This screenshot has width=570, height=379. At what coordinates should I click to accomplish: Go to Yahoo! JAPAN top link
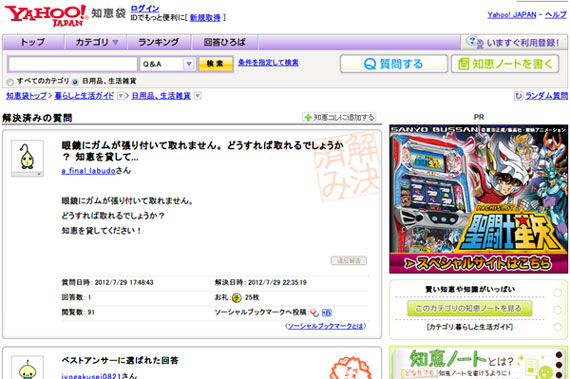pos(512,15)
